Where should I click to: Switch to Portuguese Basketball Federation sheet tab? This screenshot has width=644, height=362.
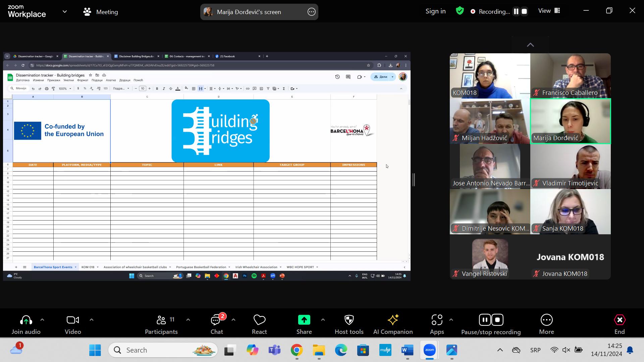click(x=203, y=267)
